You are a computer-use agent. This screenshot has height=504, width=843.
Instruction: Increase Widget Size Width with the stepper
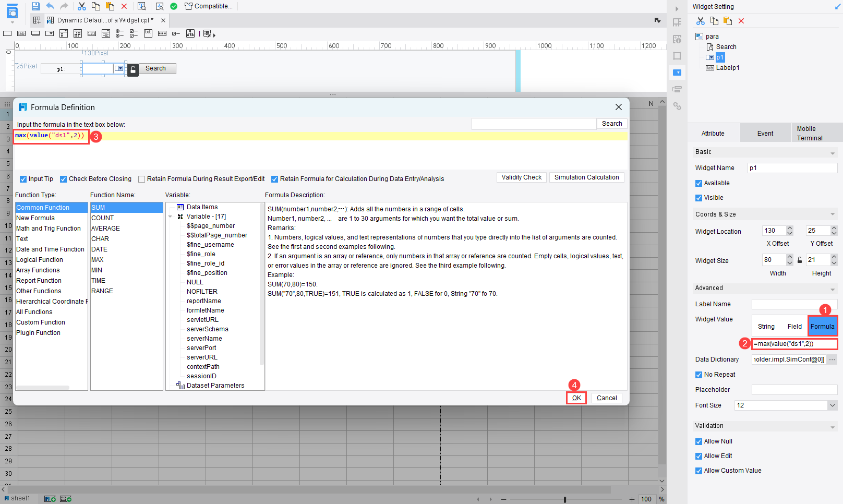pos(790,257)
